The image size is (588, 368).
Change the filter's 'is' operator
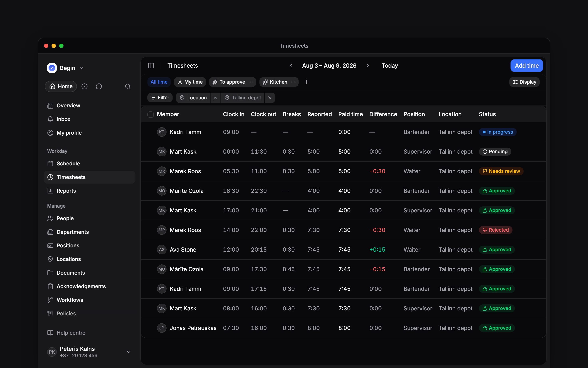click(215, 98)
